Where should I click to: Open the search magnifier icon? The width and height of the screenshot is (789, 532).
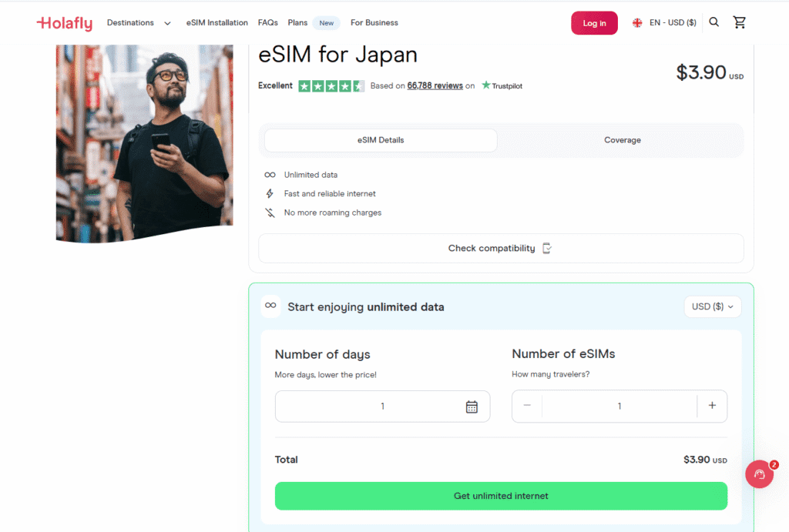713,22
